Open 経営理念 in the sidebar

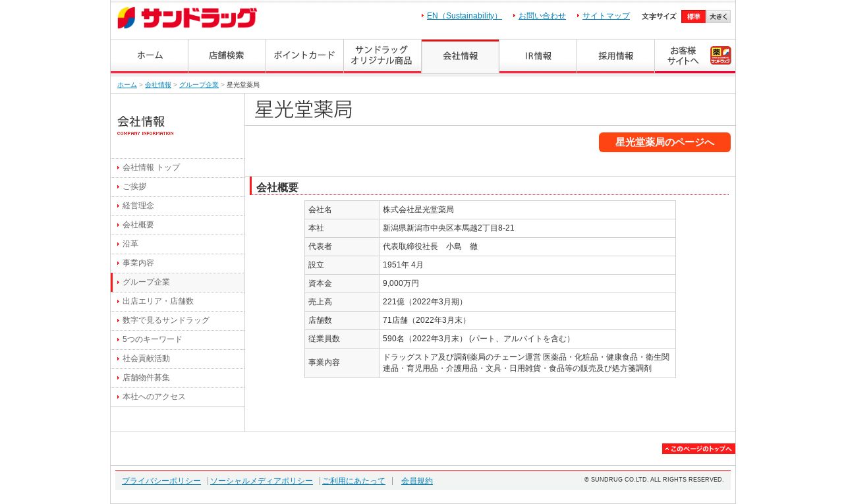click(x=178, y=206)
